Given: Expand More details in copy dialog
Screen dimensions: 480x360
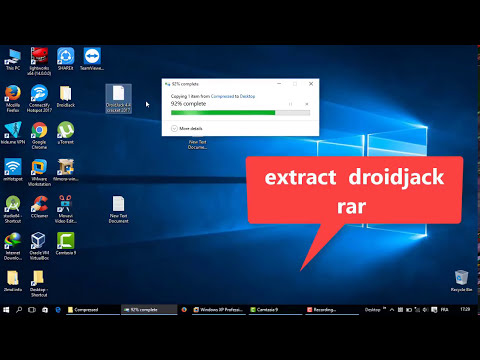Looking at the screenshot, I should pyautogui.click(x=187, y=128).
